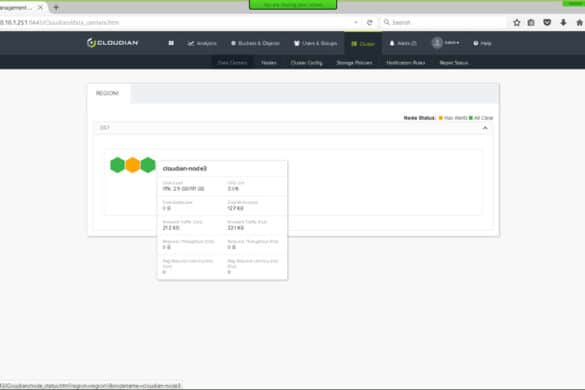Viewport: 585px width, 390px height.
Task: Open the Notification Rules sub-tab
Action: [x=406, y=62]
